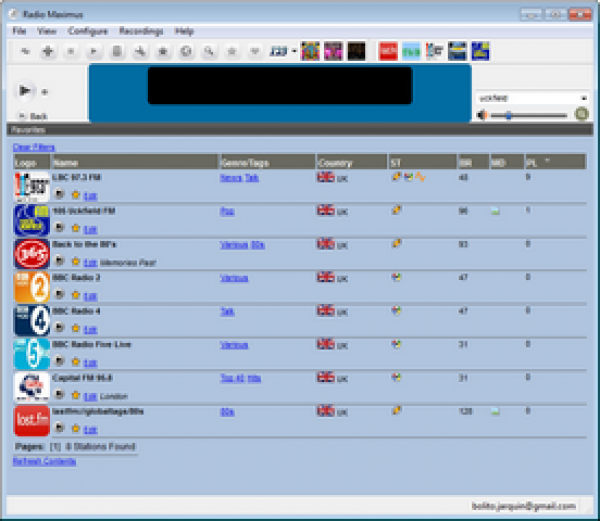Click the Talk genre link for BBC Radio 4
Viewport: 600px width, 521px height.
(x=227, y=311)
